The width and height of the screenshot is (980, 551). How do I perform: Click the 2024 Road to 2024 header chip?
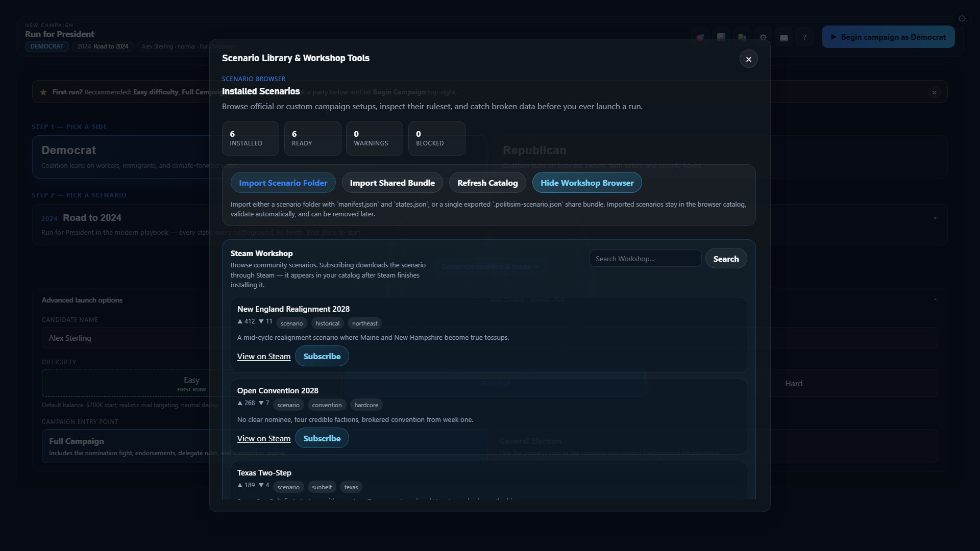pos(103,46)
